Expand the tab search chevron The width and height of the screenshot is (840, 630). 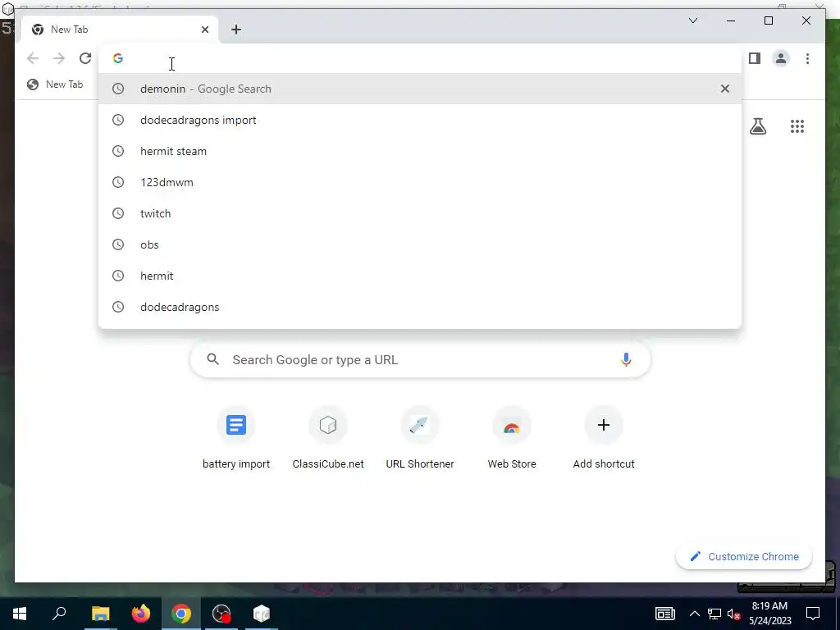point(692,21)
